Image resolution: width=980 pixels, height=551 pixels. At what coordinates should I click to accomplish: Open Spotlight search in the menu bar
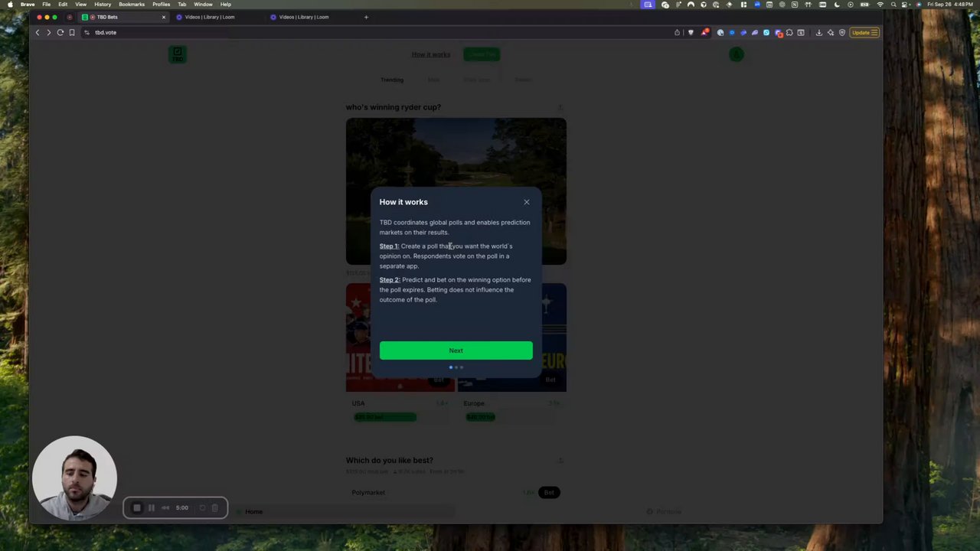[x=893, y=5]
